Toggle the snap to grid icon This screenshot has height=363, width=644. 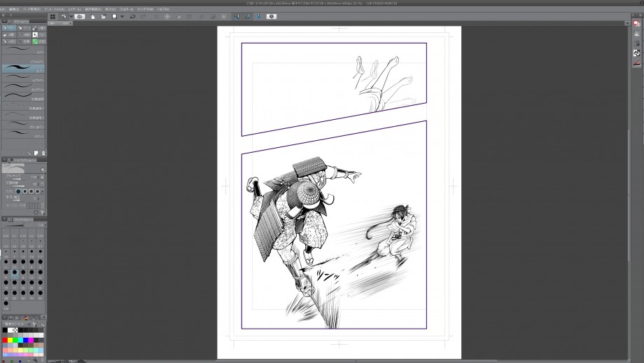[x=258, y=16]
